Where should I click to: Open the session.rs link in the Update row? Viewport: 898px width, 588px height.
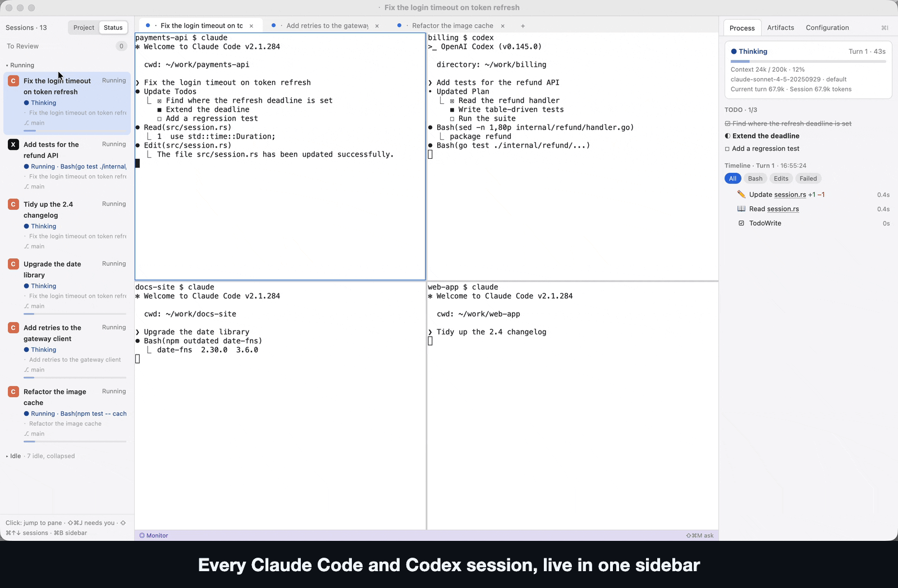tap(790, 195)
